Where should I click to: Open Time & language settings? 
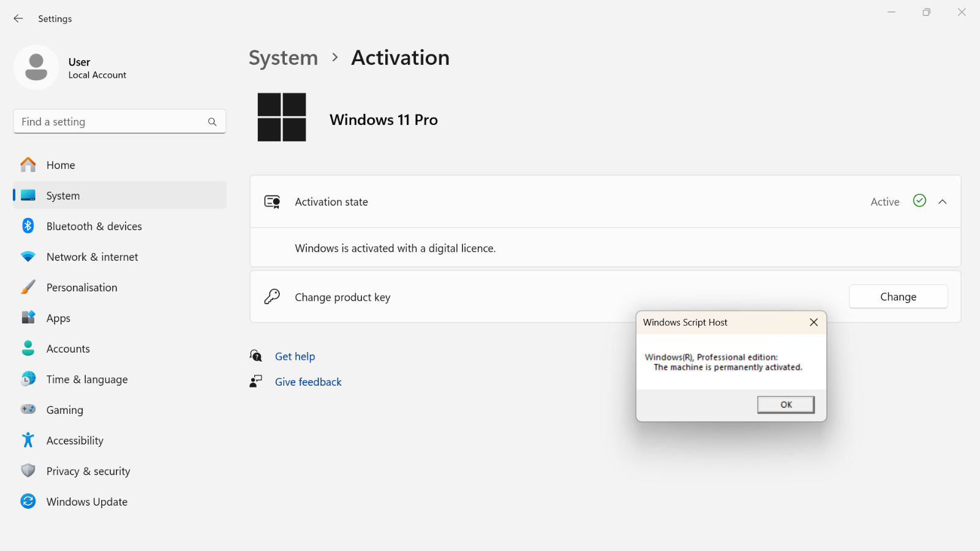click(x=119, y=379)
